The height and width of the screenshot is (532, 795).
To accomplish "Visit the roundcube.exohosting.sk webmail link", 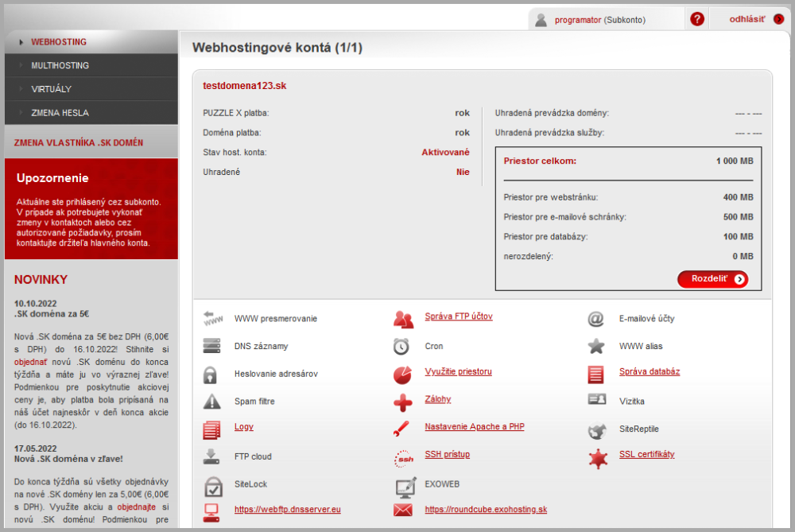I will (x=486, y=509).
